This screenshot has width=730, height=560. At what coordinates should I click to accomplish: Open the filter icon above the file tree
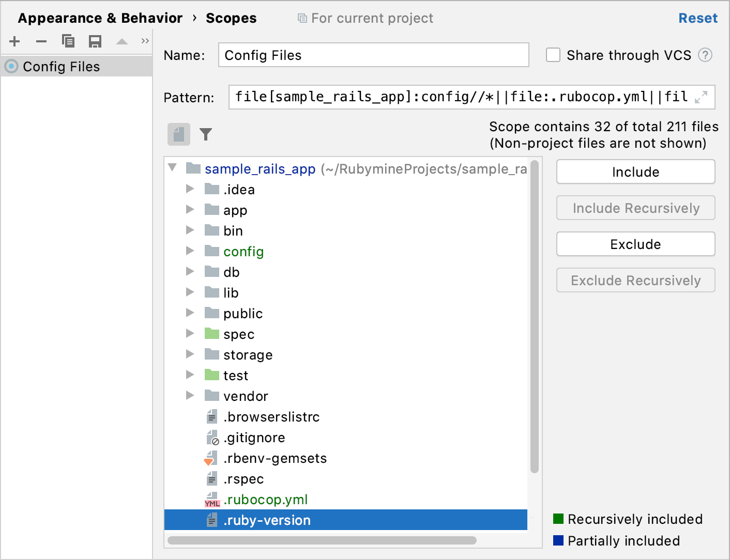coord(206,134)
